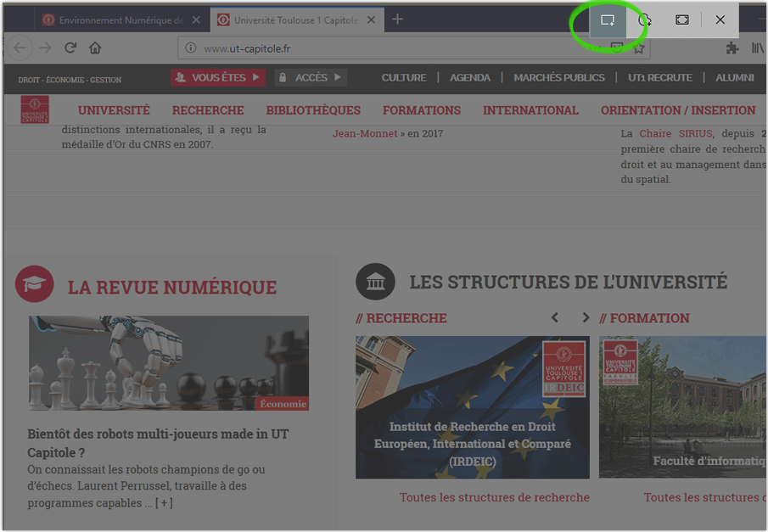This screenshot has height=532, width=768.
Task: Open the browser library icon
Action: tap(757, 48)
